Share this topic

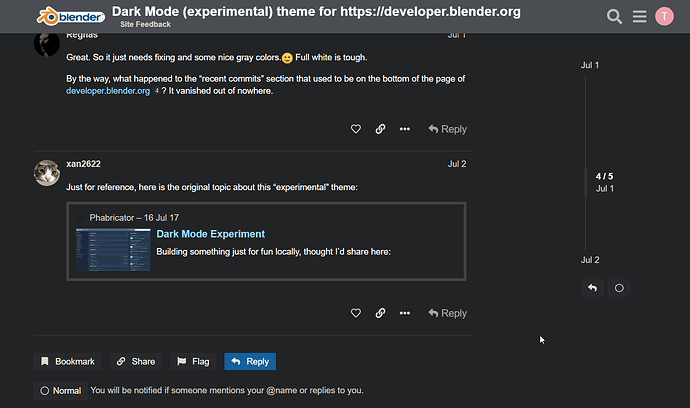click(136, 361)
